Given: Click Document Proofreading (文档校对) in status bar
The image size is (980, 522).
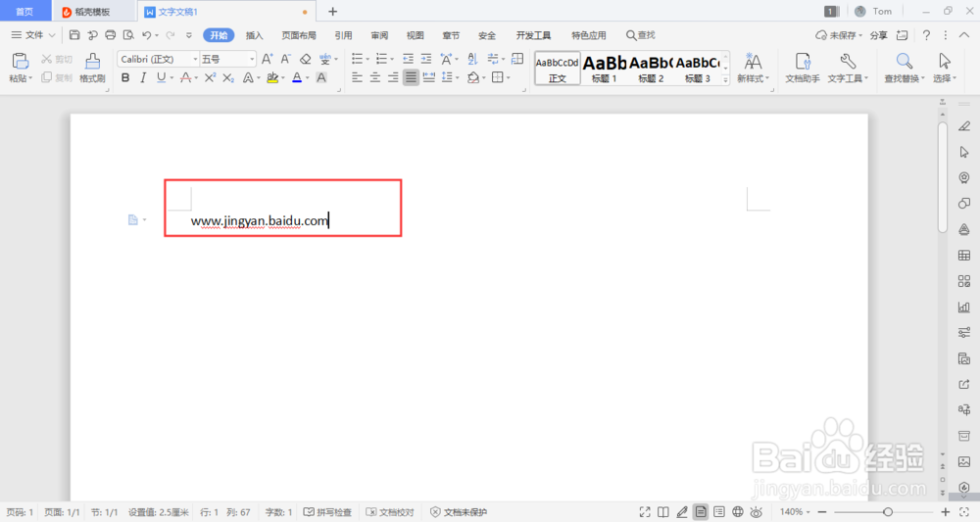Looking at the screenshot, I should click(390, 512).
